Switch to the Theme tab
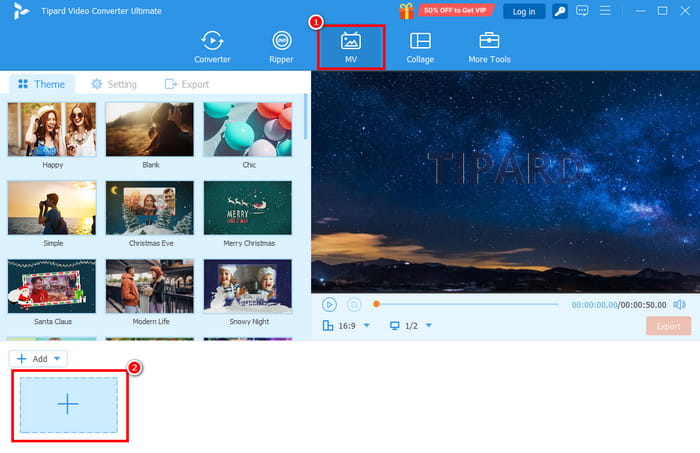 (x=42, y=84)
